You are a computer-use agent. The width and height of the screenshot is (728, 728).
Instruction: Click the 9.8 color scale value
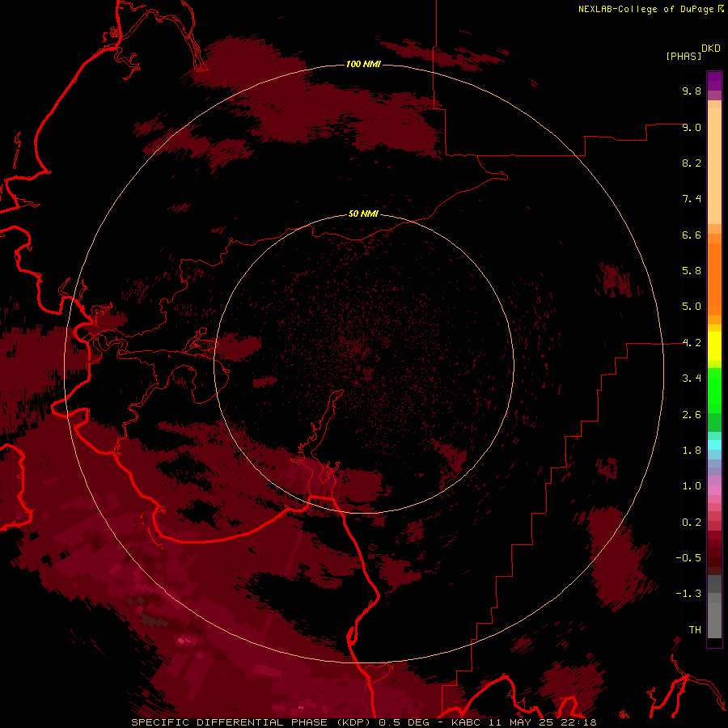coord(692,91)
